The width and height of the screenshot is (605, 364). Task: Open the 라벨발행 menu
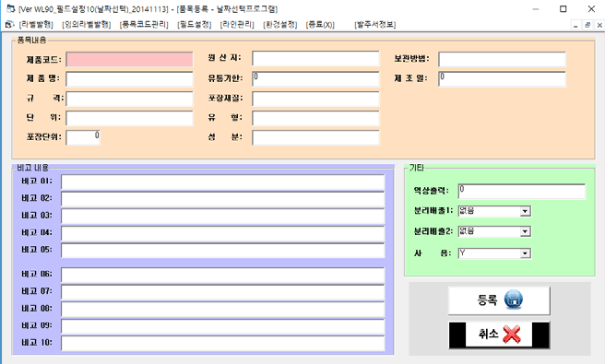click(x=36, y=25)
